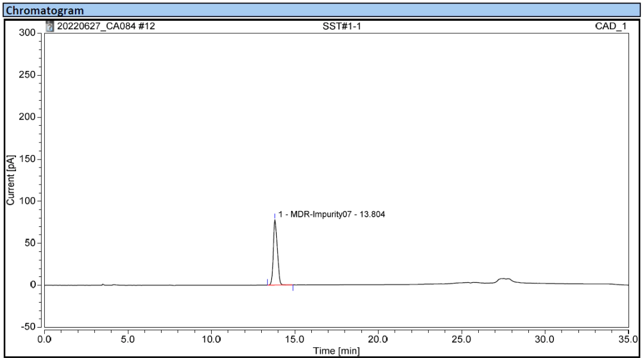Screen dimensions: 644x358
Task: Click the red baseline under the peak
Action: coord(281,285)
